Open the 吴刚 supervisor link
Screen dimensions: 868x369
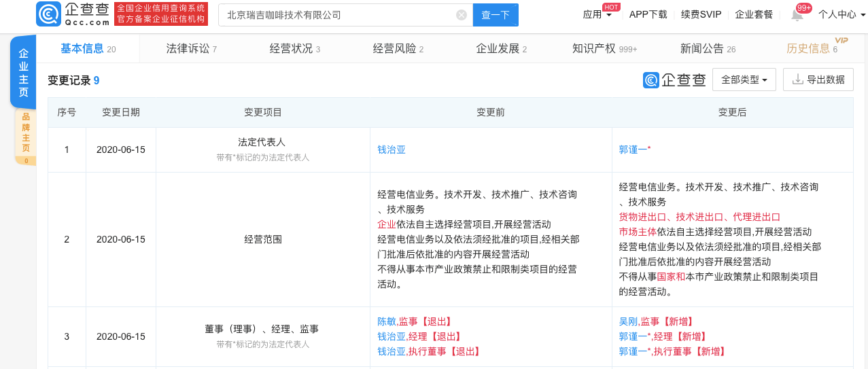[628, 321]
